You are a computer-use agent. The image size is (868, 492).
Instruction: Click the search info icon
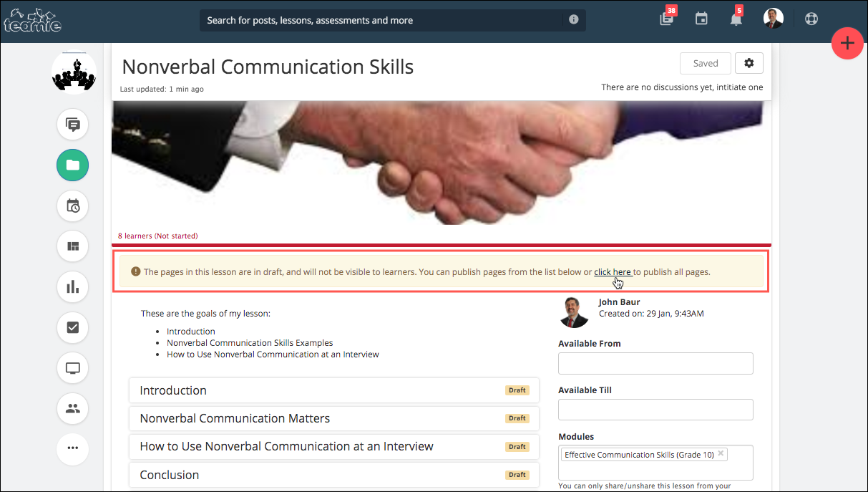click(x=574, y=20)
